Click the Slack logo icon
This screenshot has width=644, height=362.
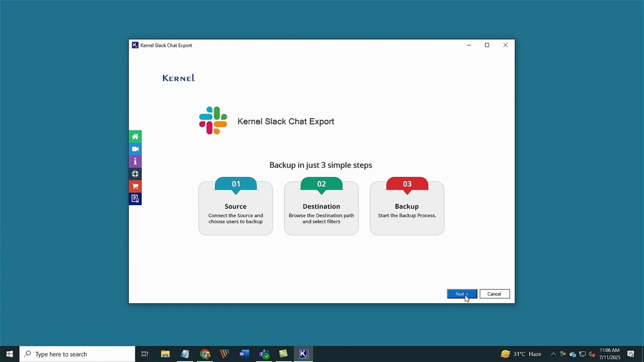coord(213,121)
